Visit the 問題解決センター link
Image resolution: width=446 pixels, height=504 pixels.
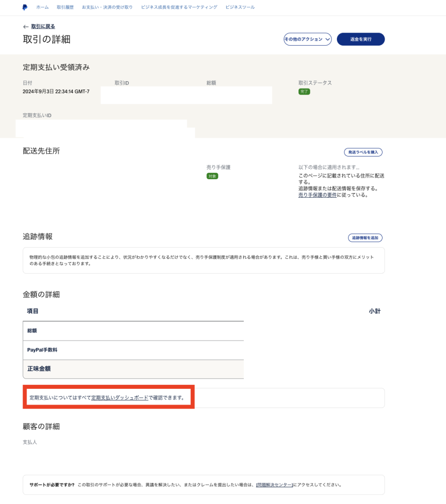(274, 485)
